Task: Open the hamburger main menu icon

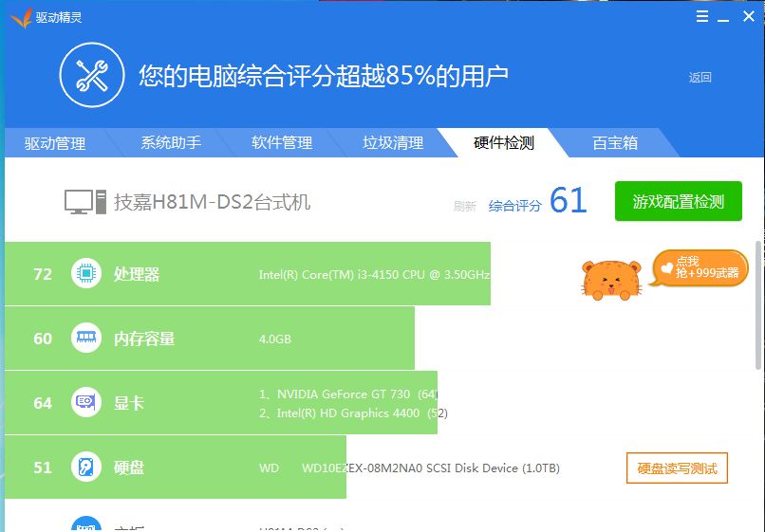Action: [x=702, y=16]
